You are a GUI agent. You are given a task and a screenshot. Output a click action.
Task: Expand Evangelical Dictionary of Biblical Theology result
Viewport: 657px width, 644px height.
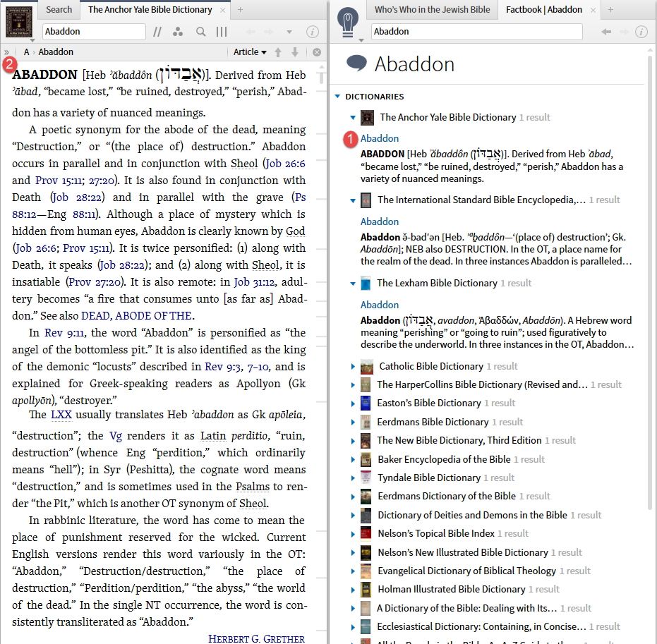coord(353,571)
